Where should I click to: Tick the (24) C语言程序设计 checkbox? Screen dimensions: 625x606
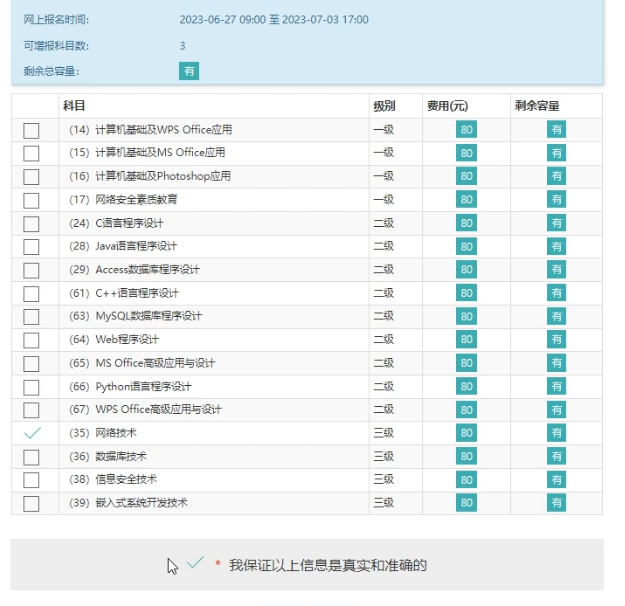click(x=31, y=224)
